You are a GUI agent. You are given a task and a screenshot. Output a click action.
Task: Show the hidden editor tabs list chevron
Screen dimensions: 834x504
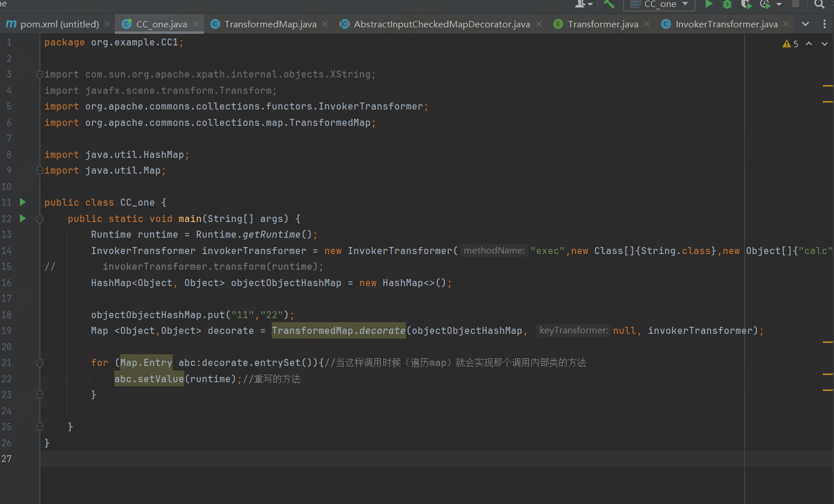805,24
